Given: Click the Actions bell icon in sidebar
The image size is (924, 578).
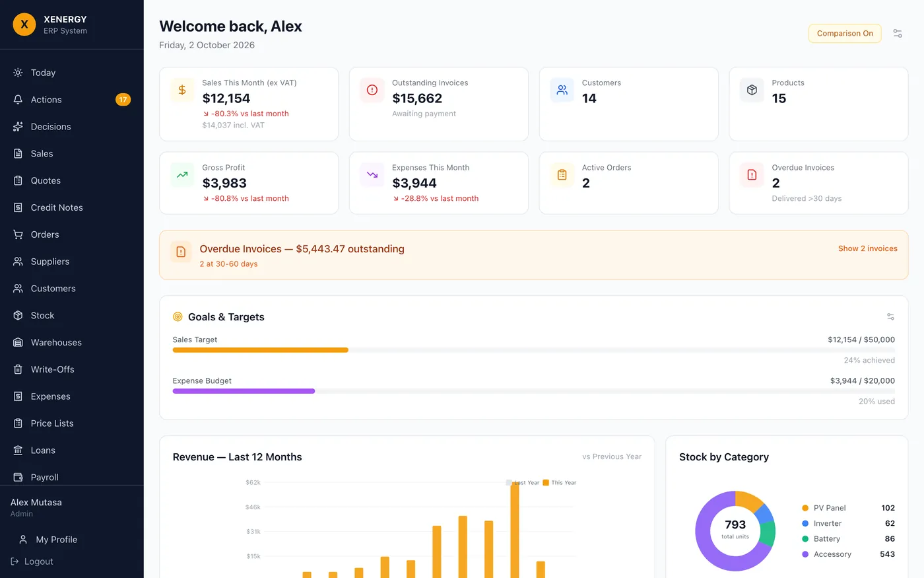Looking at the screenshot, I should point(18,100).
